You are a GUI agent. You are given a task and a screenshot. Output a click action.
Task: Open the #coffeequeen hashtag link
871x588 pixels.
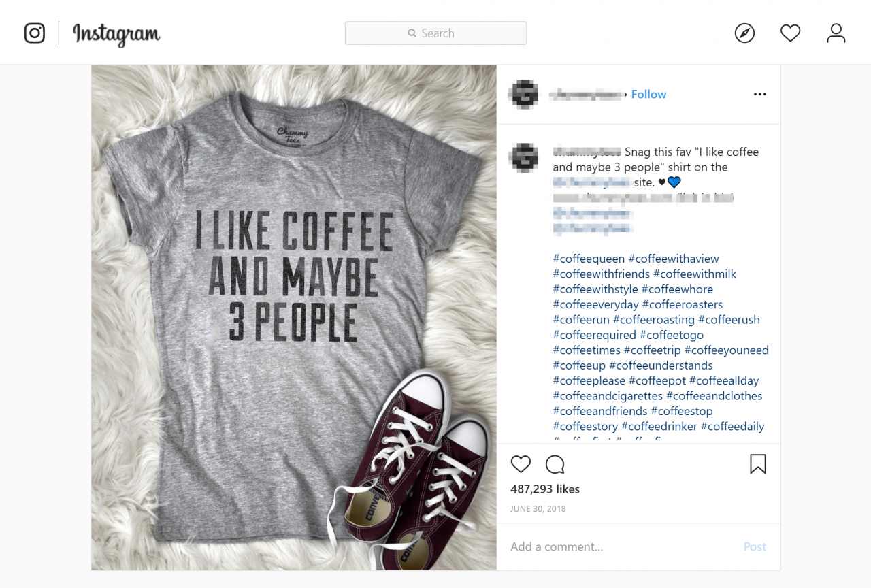(588, 259)
